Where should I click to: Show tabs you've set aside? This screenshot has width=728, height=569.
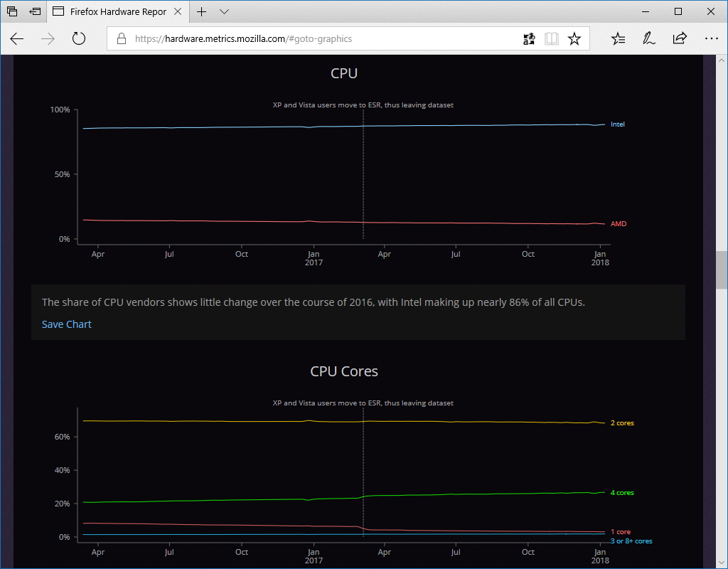(12, 11)
